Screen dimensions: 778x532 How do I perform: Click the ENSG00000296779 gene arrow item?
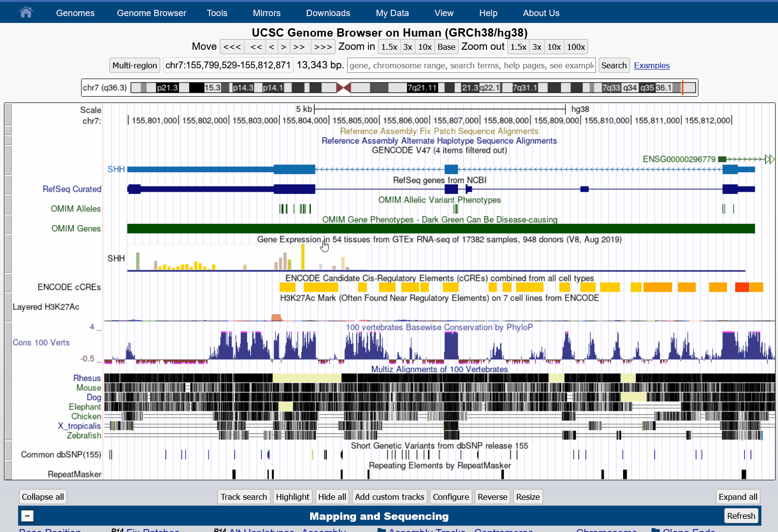(746, 159)
